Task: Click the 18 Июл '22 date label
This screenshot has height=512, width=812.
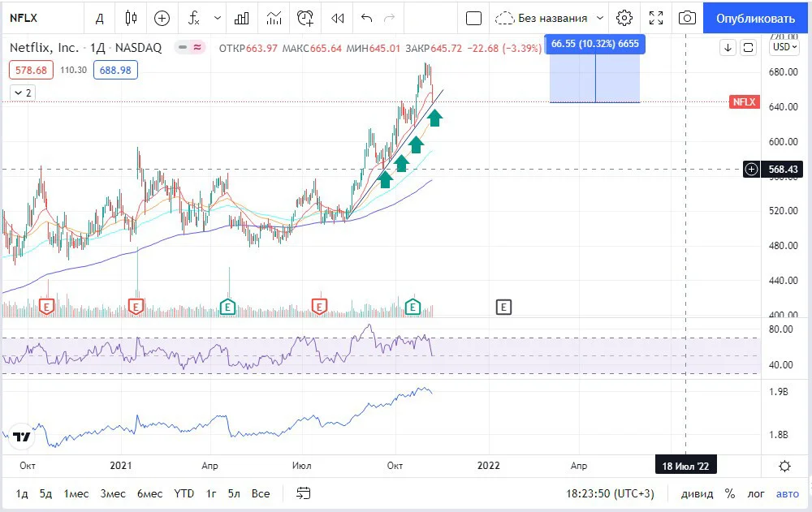Action: click(x=685, y=466)
